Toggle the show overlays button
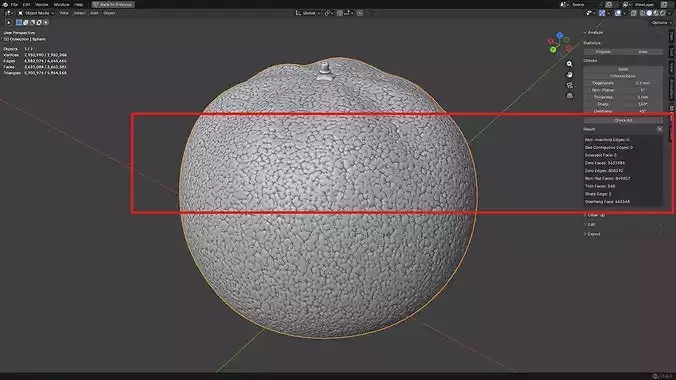 [618, 13]
